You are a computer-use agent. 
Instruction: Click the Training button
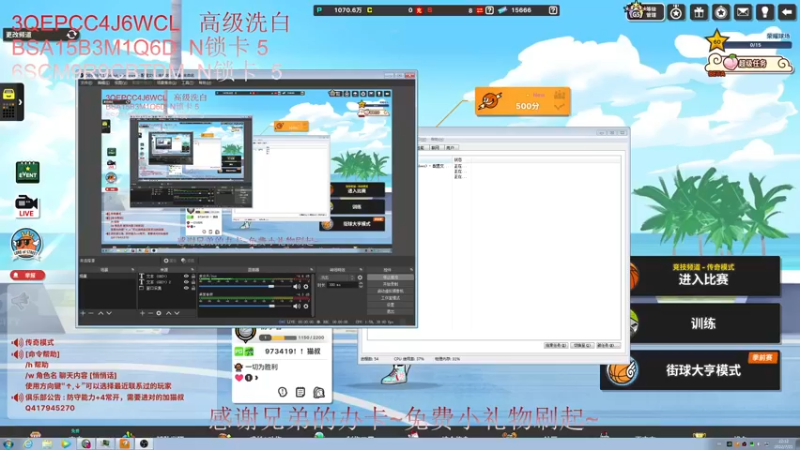coord(703,323)
